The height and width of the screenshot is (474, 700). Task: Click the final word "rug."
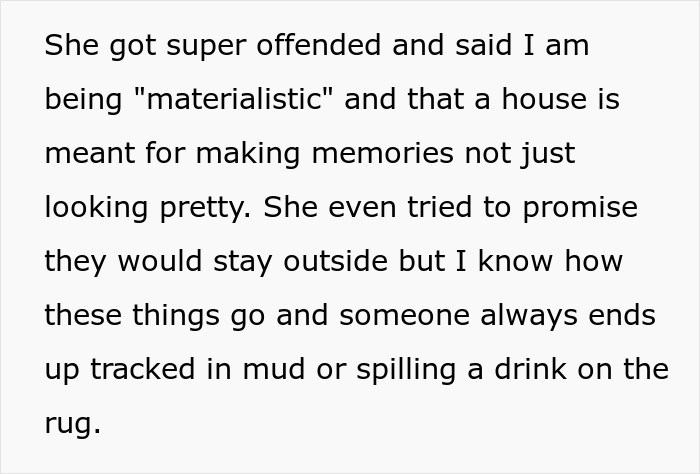click(72, 424)
